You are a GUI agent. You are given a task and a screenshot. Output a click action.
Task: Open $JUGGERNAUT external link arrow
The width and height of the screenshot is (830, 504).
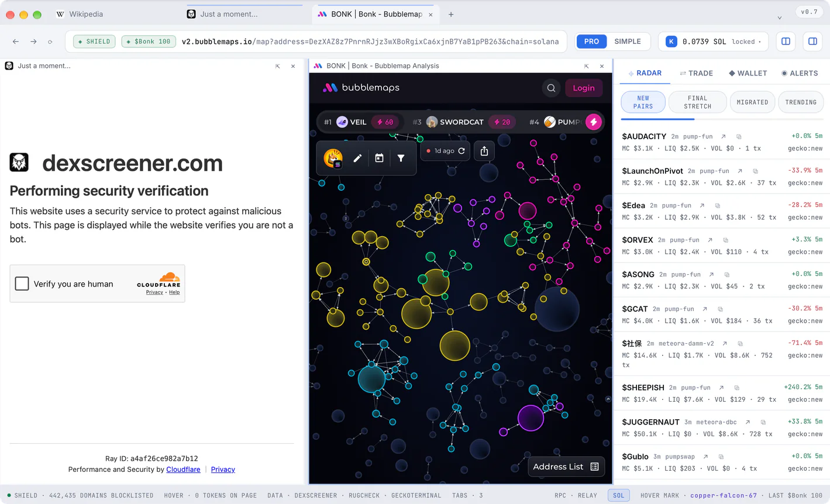(748, 422)
